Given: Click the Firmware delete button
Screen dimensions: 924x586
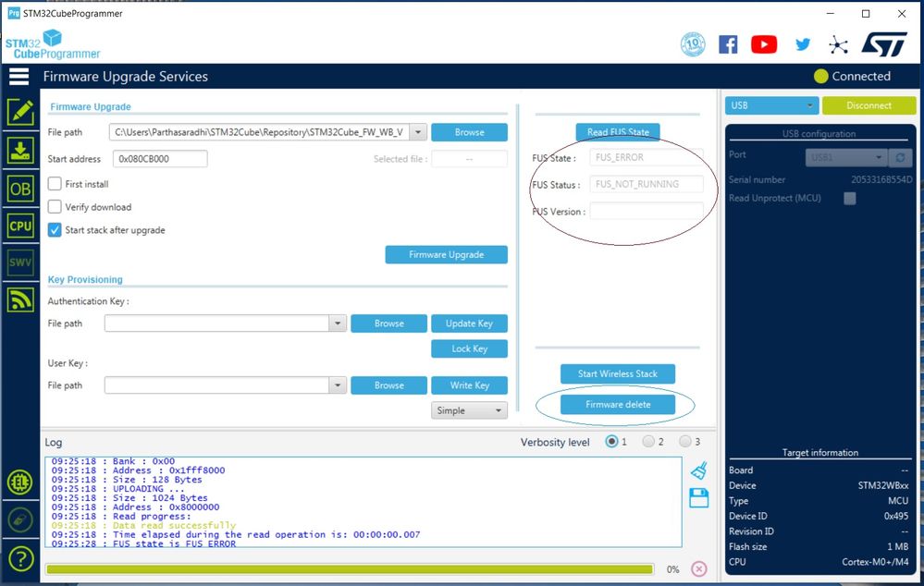Looking at the screenshot, I should point(618,404).
